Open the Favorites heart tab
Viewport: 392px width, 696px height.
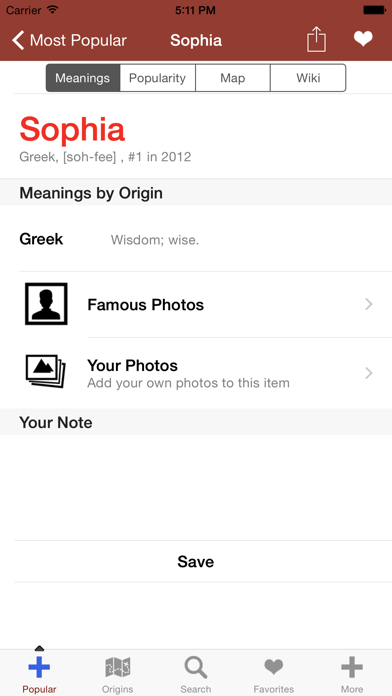tap(274, 673)
